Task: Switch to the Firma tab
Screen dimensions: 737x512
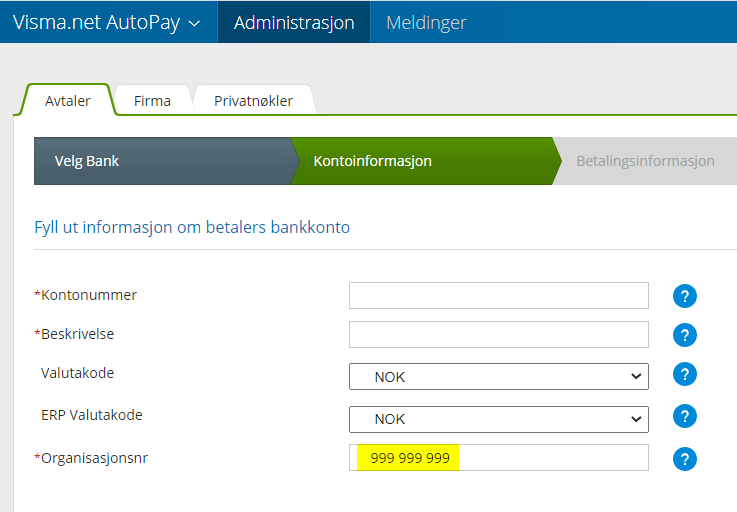Action: click(x=152, y=101)
